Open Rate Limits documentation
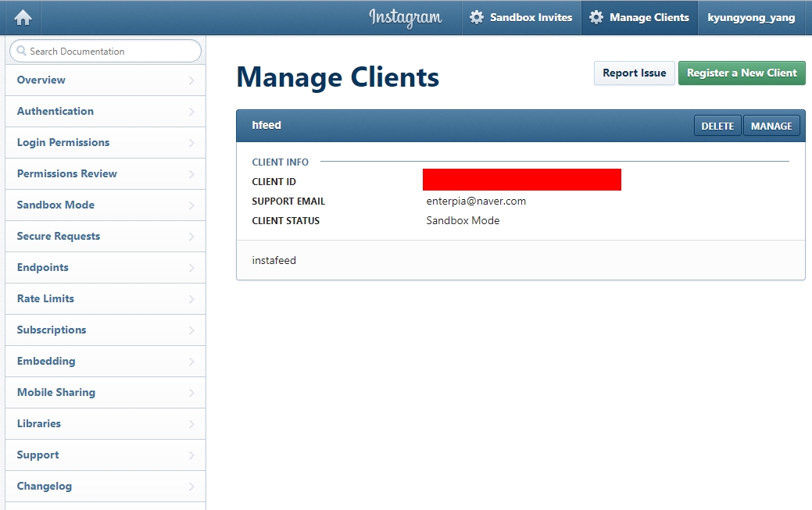 (x=45, y=298)
